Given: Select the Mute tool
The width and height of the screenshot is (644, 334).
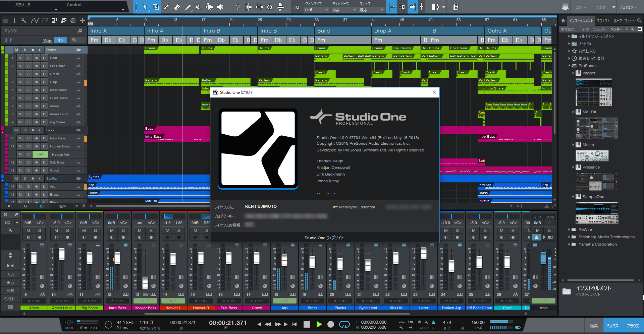Looking at the screenshot, I should coord(198,7).
